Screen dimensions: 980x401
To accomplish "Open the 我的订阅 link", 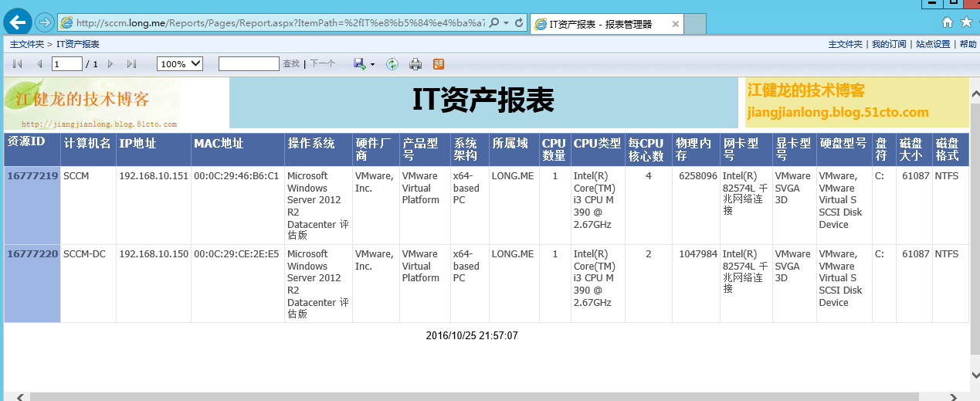I will coord(889,44).
